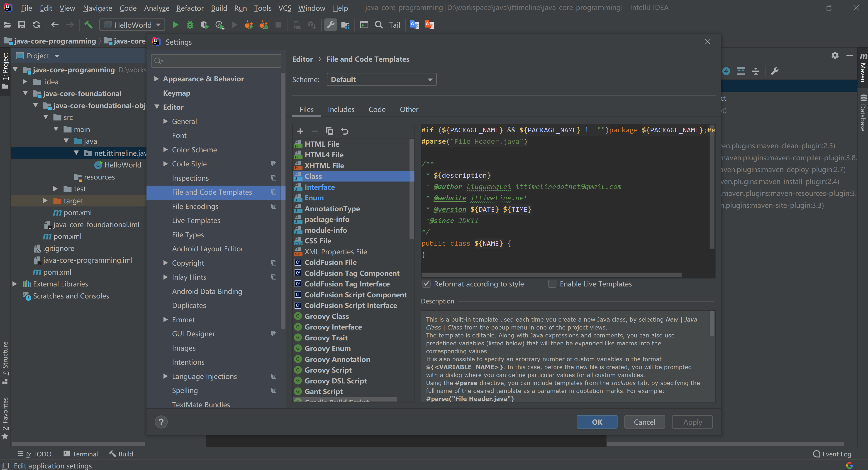Click the Synchronize refresh icon
The width and height of the screenshot is (868, 470).
[x=36, y=25]
